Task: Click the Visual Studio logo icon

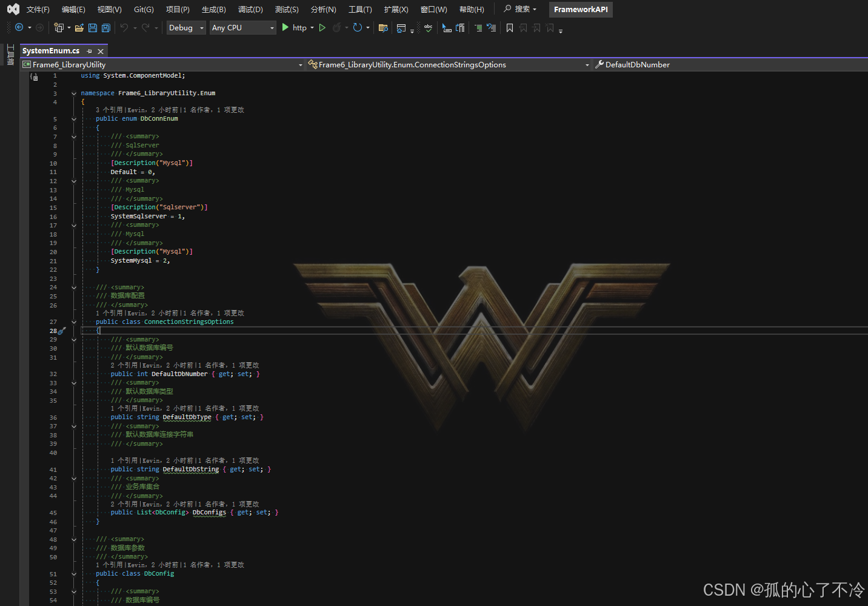Action: coord(13,9)
